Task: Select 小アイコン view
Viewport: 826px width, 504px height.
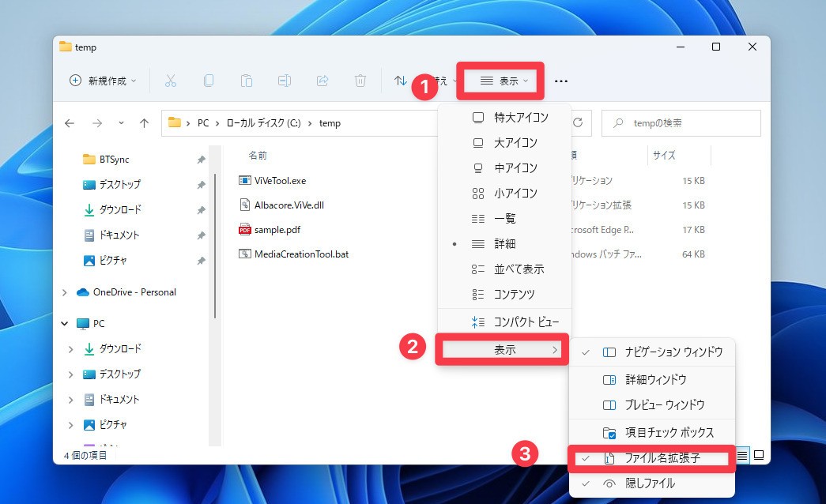Action: pos(504,194)
